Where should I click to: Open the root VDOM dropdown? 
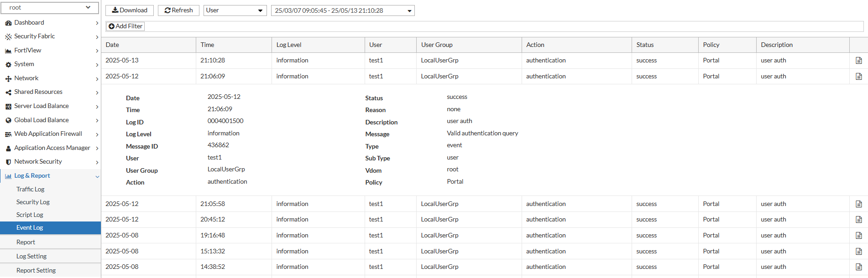[x=49, y=8]
